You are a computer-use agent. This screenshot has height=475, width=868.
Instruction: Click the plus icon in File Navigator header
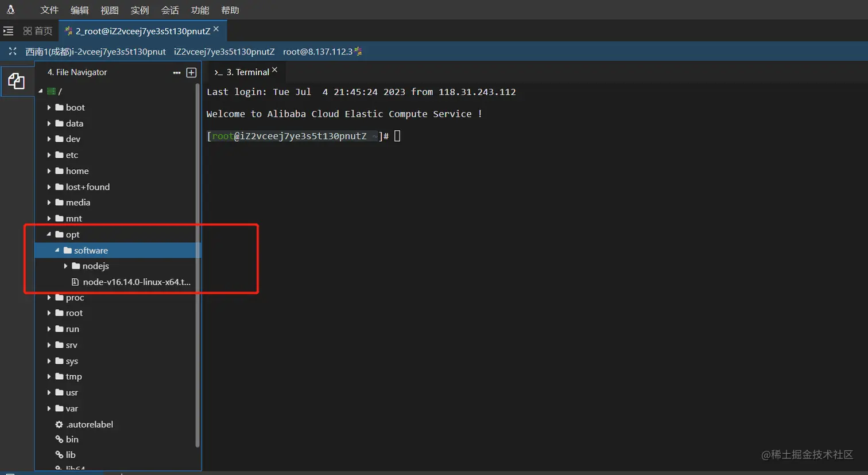192,72
